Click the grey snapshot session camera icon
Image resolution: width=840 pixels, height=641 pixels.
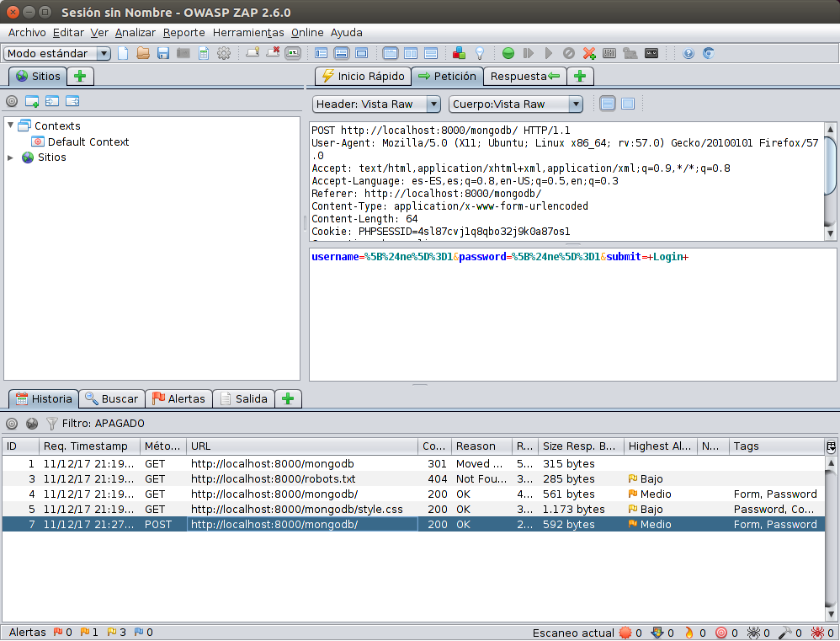183,53
